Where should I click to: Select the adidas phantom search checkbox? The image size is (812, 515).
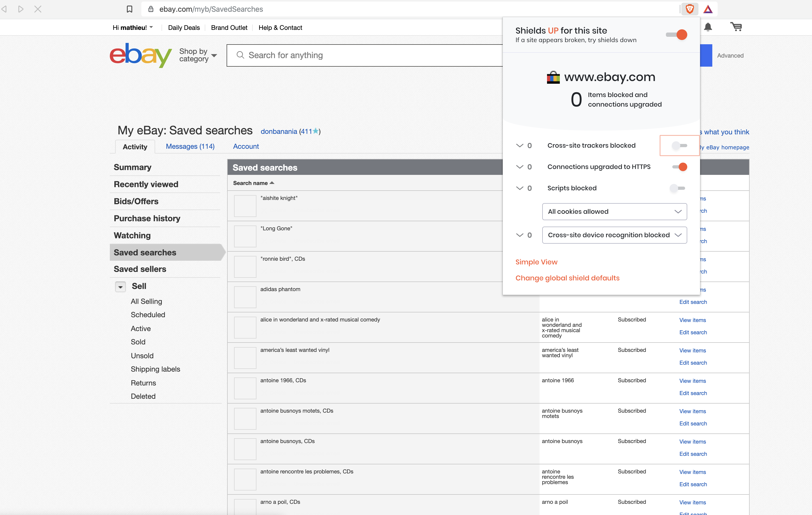pos(245,297)
